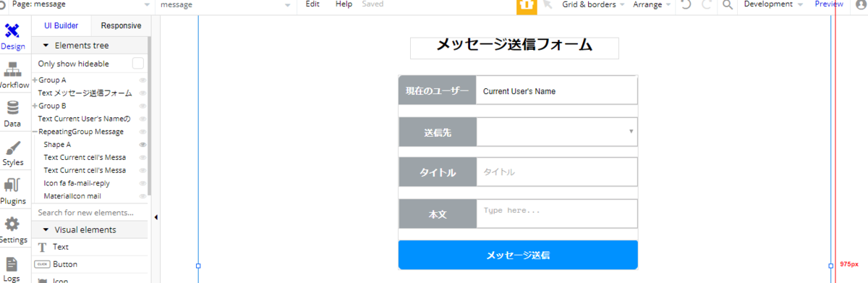Open the Plugins section
The width and height of the screenshot is (868, 283).
pyautogui.click(x=12, y=192)
